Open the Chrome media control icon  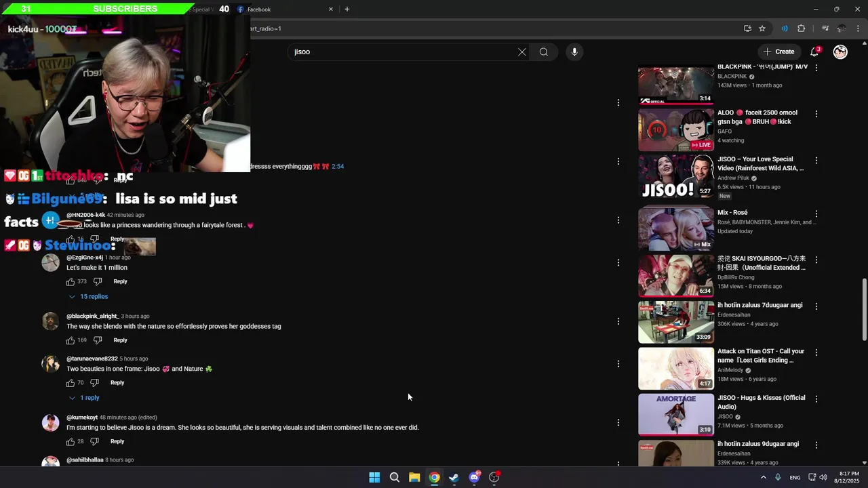pyautogui.click(x=825, y=28)
